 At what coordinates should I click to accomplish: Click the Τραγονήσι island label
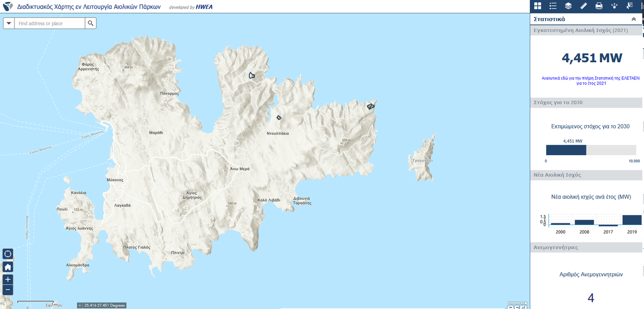(x=422, y=160)
